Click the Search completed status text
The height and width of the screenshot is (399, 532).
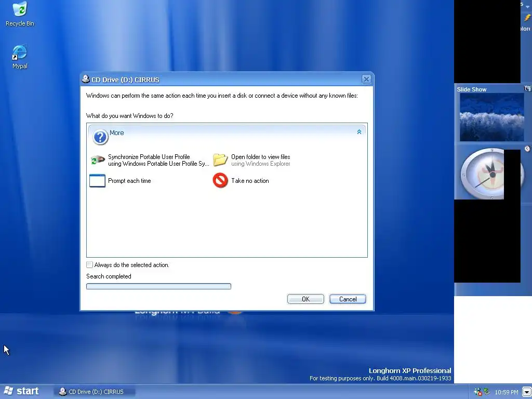(x=109, y=276)
